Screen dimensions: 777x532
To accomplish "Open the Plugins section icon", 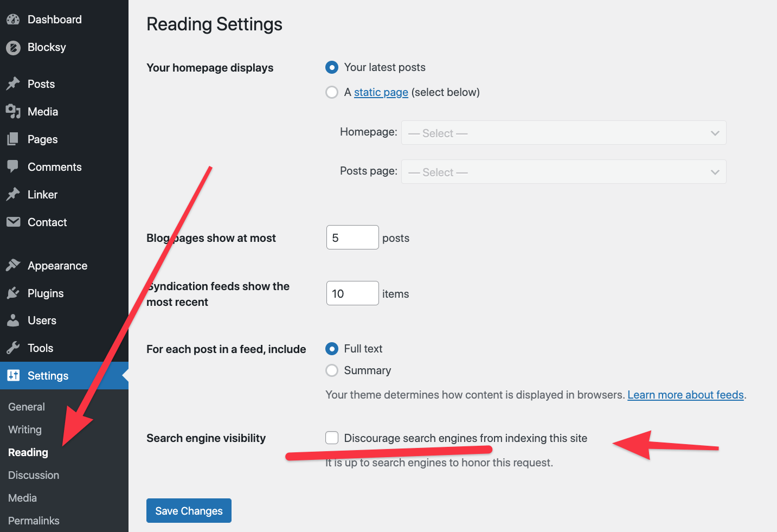I will click(x=13, y=293).
